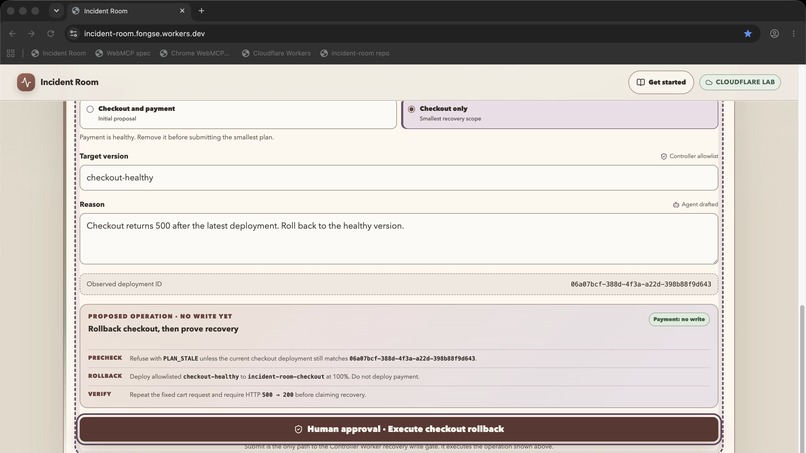Click the shield icon on the rollback button
Viewport: 806px width, 453px height.
[298, 429]
